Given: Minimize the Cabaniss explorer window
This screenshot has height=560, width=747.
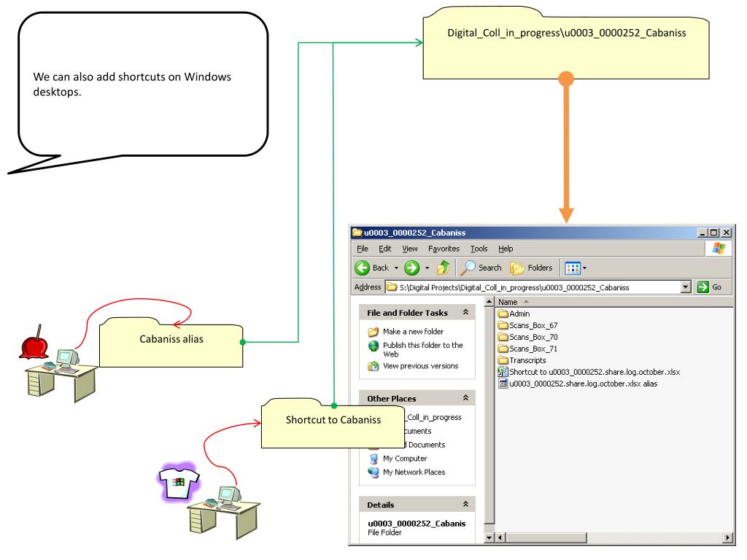Looking at the screenshot, I should (x=703, y=233).
